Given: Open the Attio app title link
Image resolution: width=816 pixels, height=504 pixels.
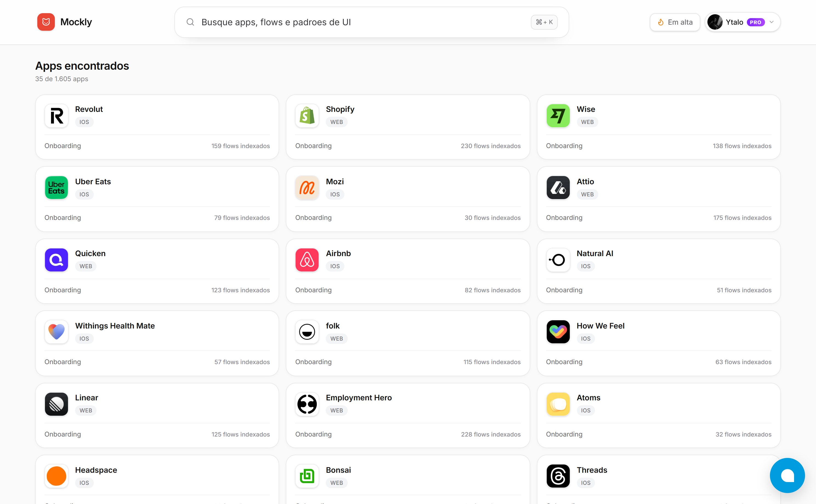Looking at the screenshot, I should [x=585, y=181].
